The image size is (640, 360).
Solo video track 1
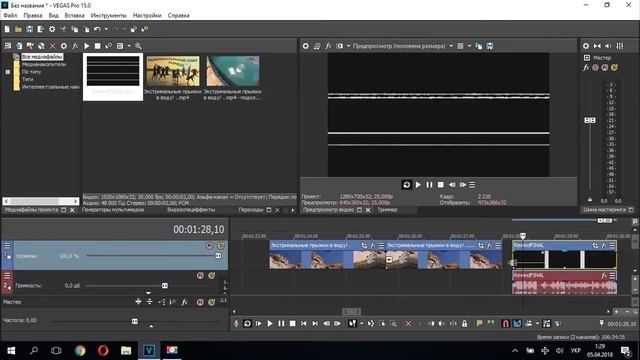coord(221,246)
